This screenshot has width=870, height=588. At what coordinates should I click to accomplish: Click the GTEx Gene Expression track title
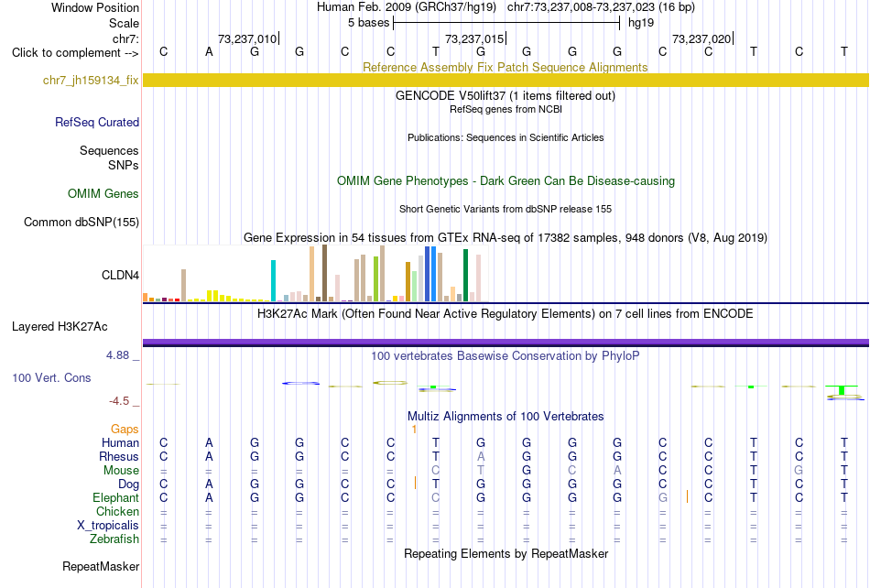pyautogui.click(x=506, y=237)
